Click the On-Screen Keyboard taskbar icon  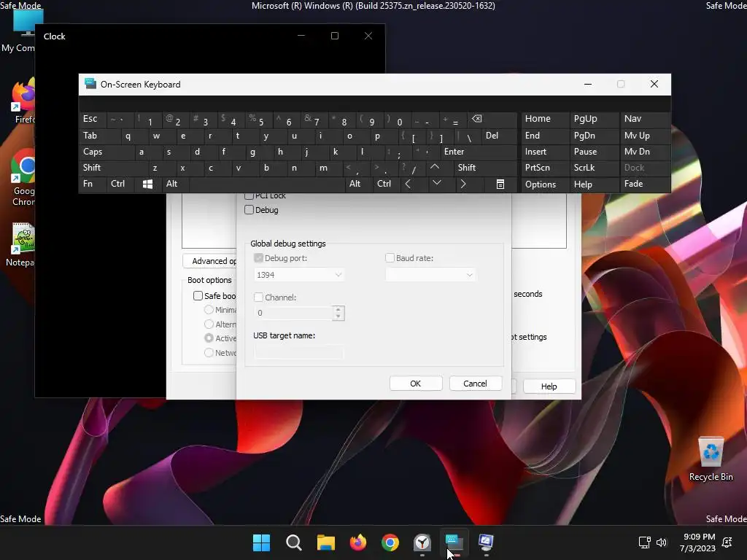pos(454,542)
